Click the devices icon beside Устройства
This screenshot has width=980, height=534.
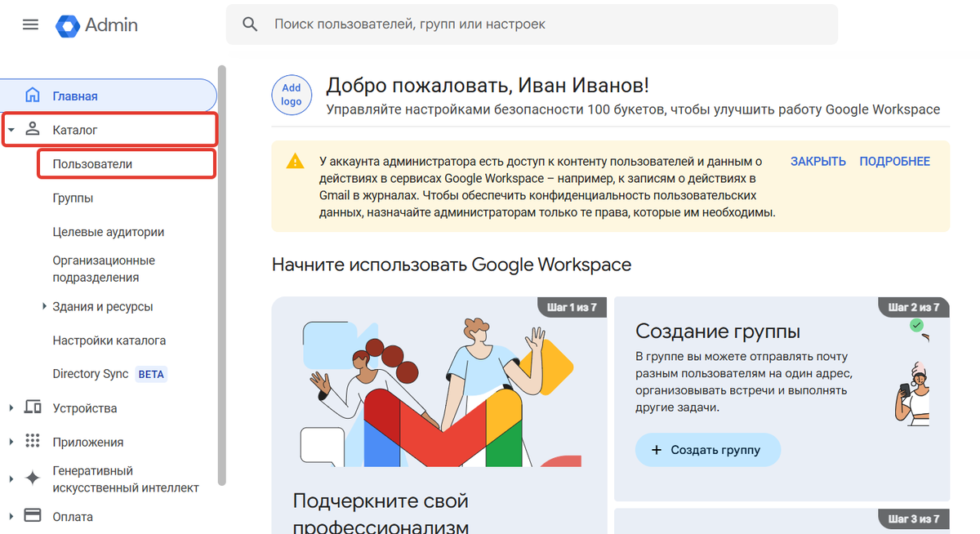[x=33, y=407]
